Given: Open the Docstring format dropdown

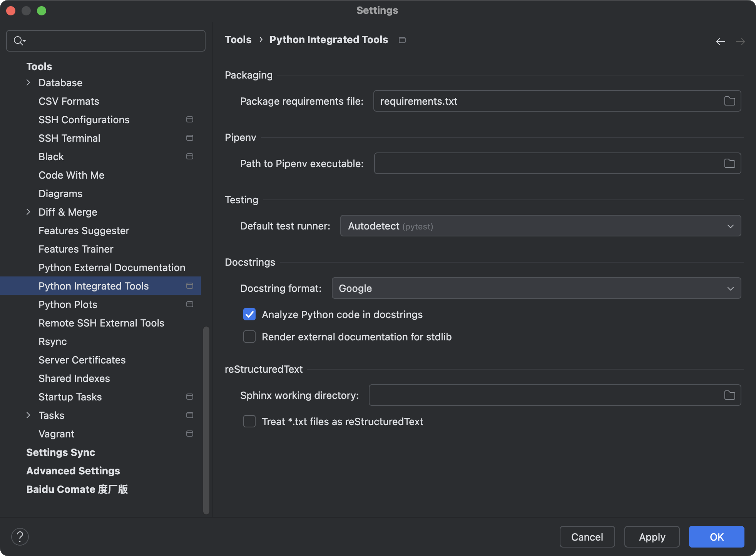Looking at the screenshot, I should tap(536, 288).
